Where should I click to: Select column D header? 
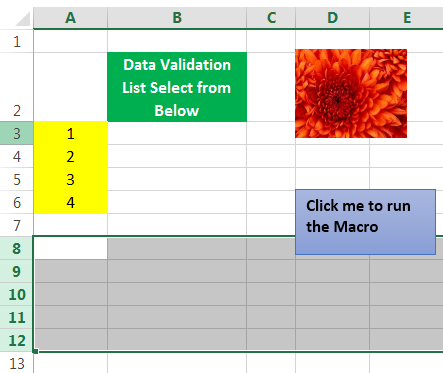pos(332,18)
